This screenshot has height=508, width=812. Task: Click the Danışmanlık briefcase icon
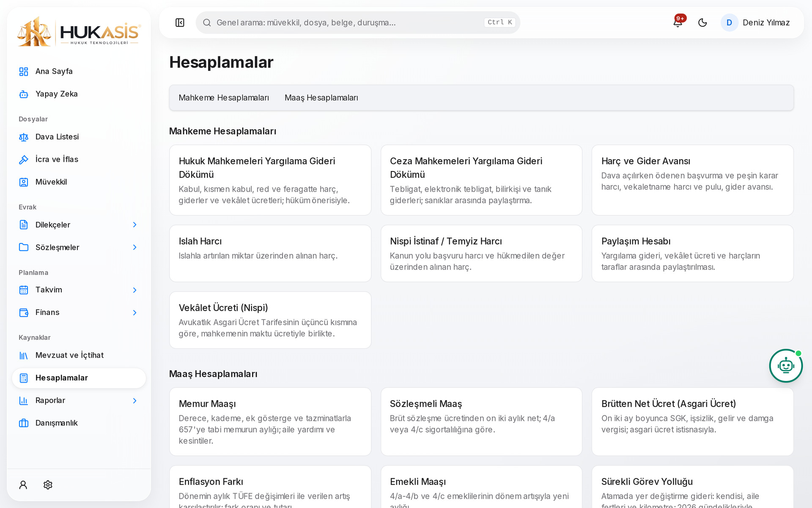coord(24,423)
